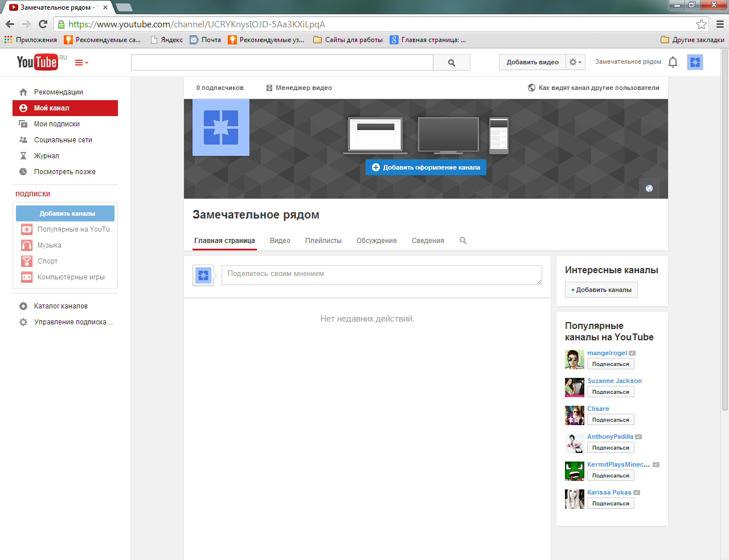
Task: Click Добавить оформление канала button
Action: 426,167
